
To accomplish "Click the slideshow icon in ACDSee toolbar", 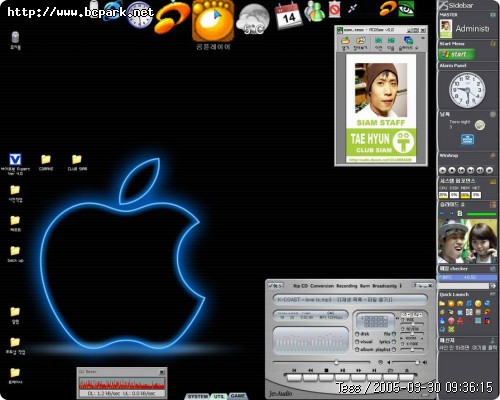I will tap(409, 41).
